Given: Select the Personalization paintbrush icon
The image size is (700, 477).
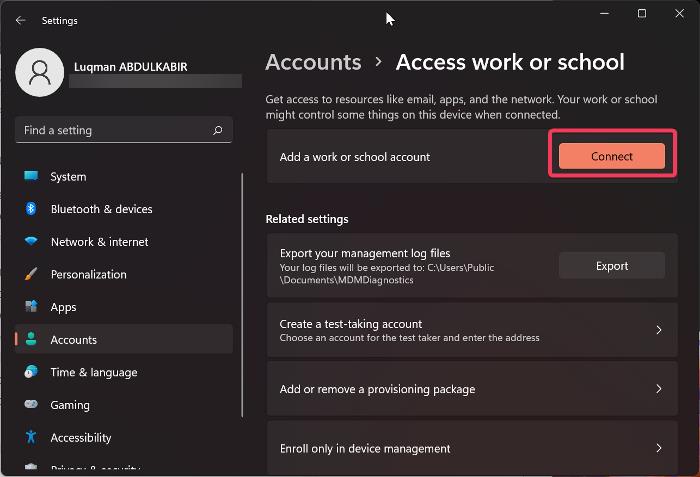Looking at the screenshot, I should point(31,274).
